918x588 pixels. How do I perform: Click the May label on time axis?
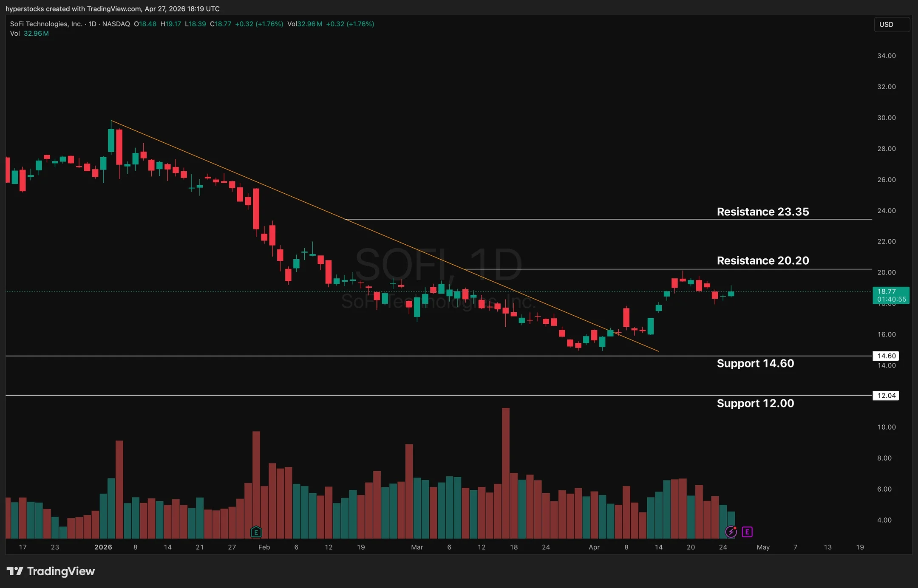pos(763,547)
